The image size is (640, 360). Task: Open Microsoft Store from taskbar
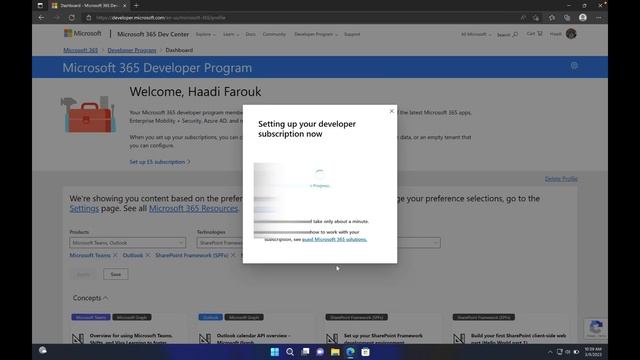pos(365,352)
